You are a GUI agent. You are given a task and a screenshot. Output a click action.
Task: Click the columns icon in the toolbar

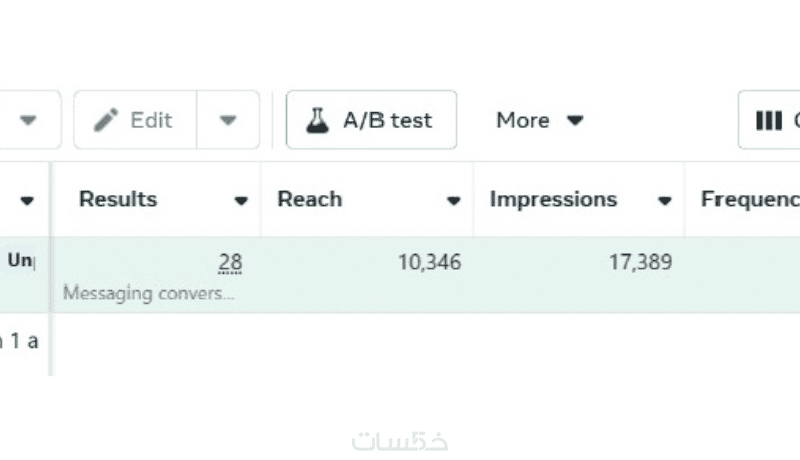click(768, 120)
